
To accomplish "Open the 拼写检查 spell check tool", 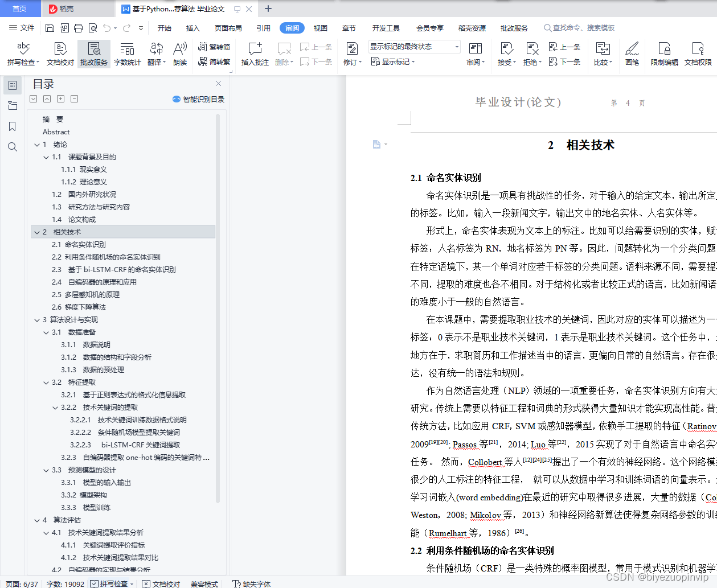I will [23, 54].
